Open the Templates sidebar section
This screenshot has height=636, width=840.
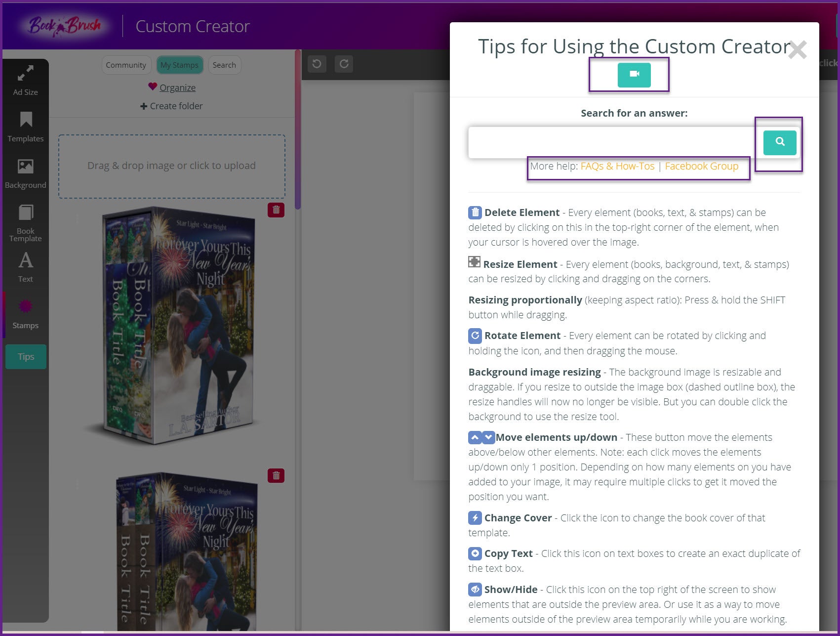[x=26, y=127]
